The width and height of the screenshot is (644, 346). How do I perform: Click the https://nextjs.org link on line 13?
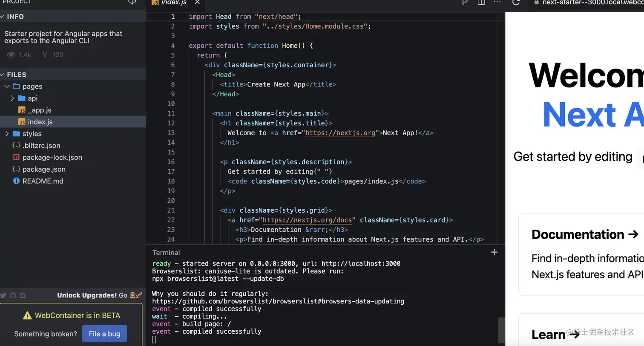(340, 133)
